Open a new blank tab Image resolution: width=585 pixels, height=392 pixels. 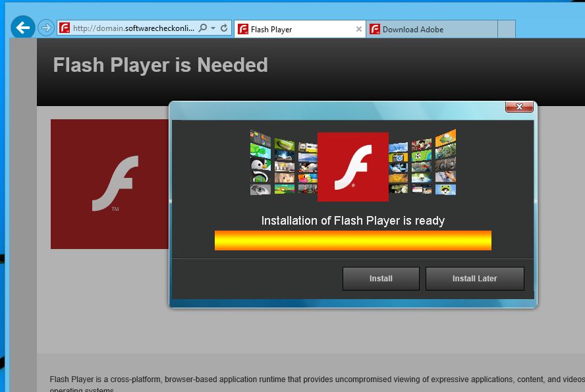pyautogui.click(x=507, y=29)
